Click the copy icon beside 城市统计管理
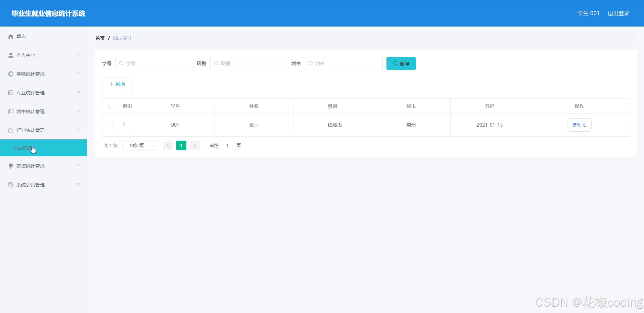 11,111
